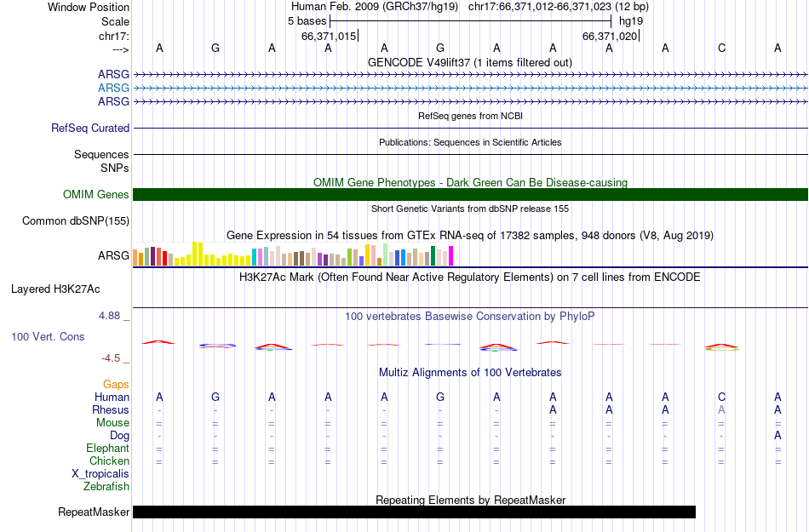Click the Window Position label

coord(89,7)
